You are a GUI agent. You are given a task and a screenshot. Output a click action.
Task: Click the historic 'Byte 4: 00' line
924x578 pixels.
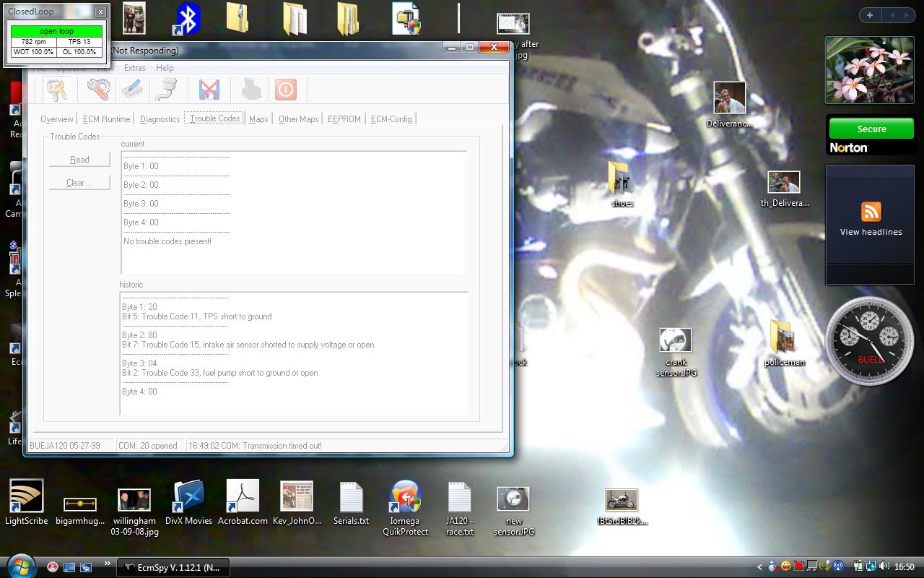(139, 392)
